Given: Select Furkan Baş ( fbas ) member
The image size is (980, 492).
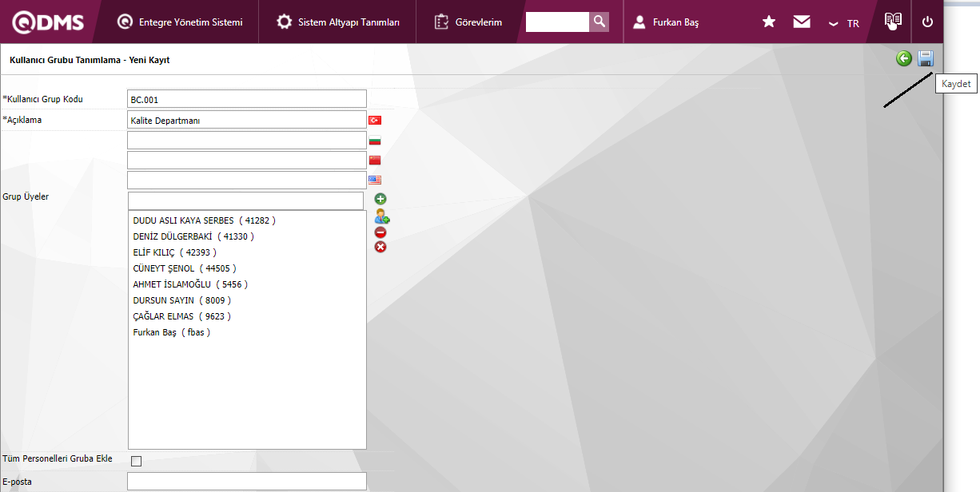Looking at the screenshot, I should click(172, 332).
